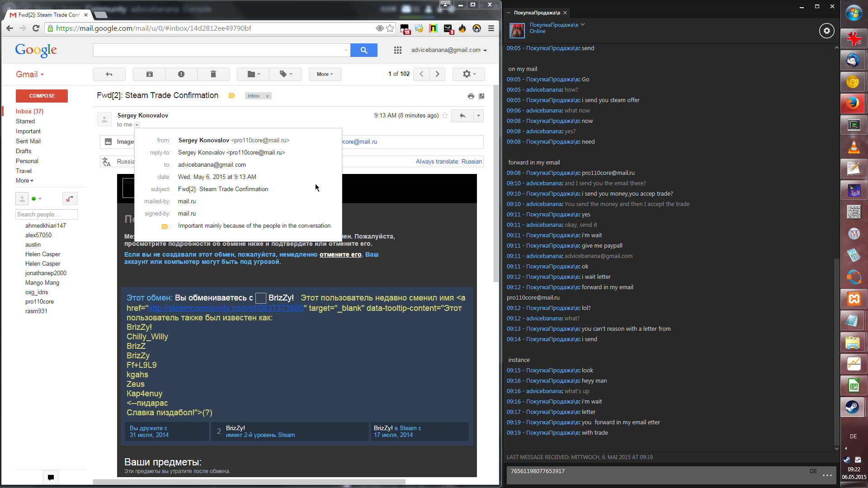Image resolution: width=868 pixels, height=488 pixels.
Task: Click the Report spam icon
Action: [x=181, y=74]
